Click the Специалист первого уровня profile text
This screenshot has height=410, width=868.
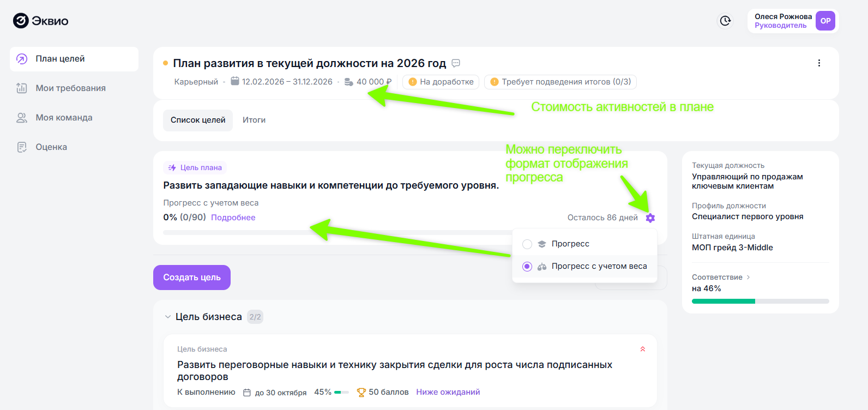[748, 216]
